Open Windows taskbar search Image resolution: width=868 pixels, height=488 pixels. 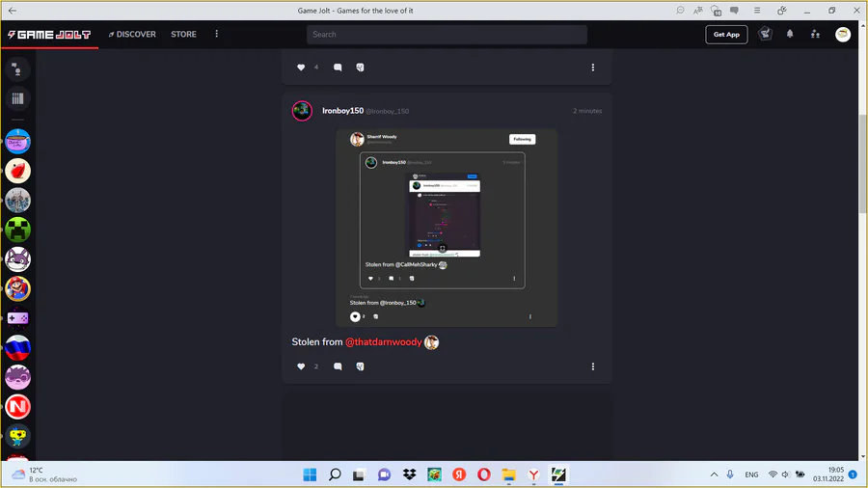[335, 474]
